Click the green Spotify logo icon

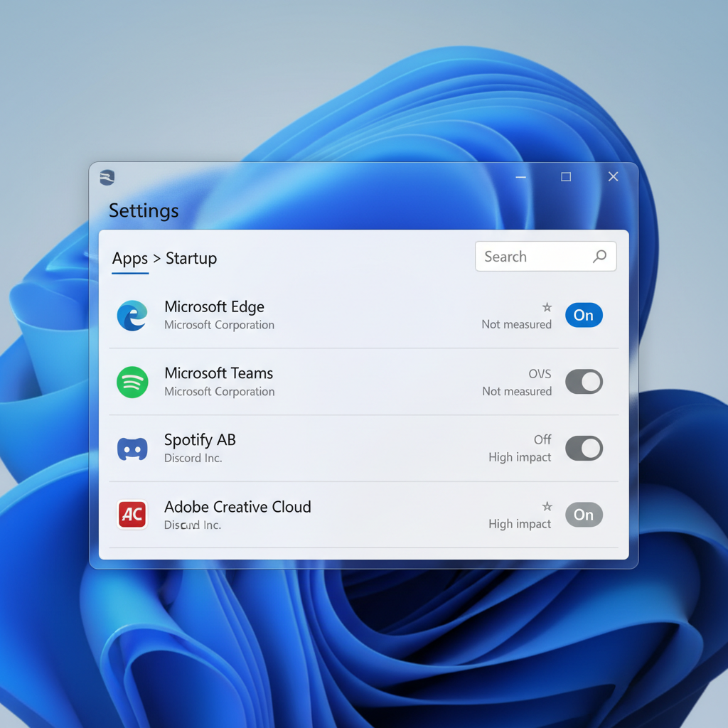132,382
